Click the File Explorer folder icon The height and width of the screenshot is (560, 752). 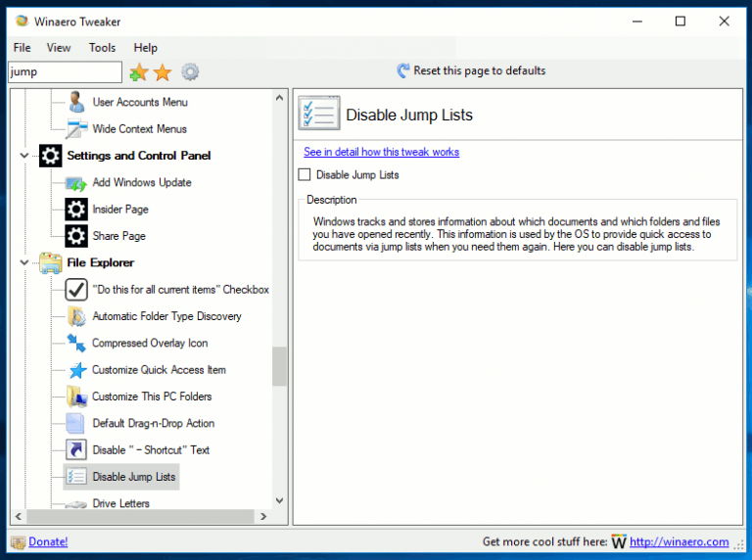[50, 262]
